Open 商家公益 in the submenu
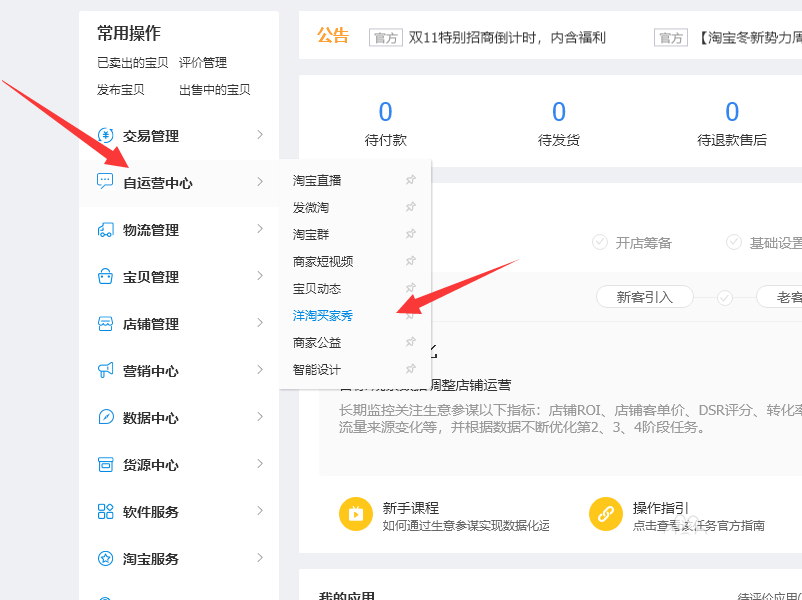This screenshot has height=600, width=802. tap(317, 343)
